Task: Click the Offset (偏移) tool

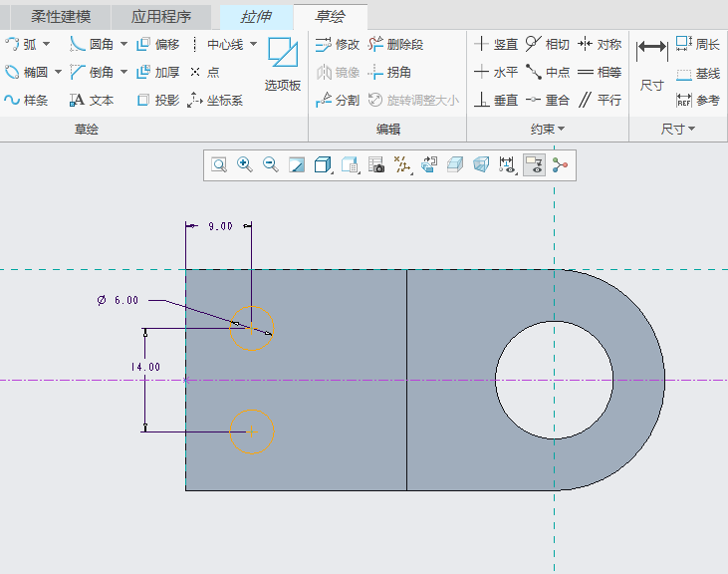Action: point(157,44)
